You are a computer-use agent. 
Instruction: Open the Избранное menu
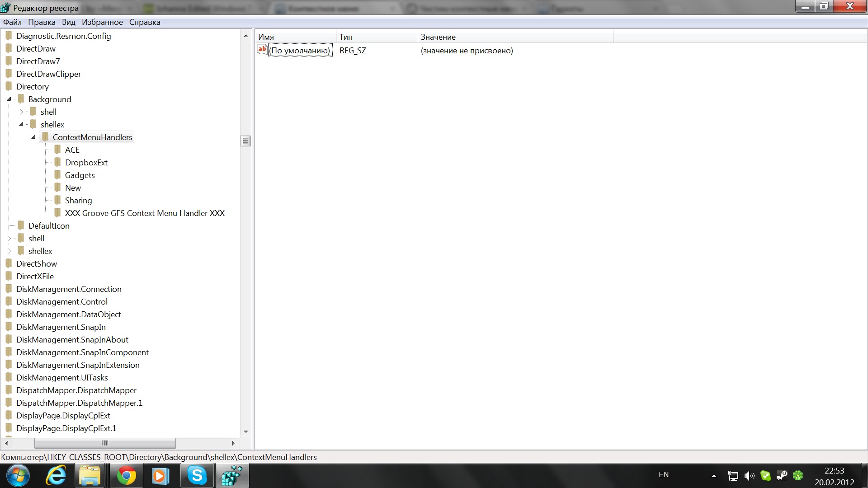[x=102, y=22]
